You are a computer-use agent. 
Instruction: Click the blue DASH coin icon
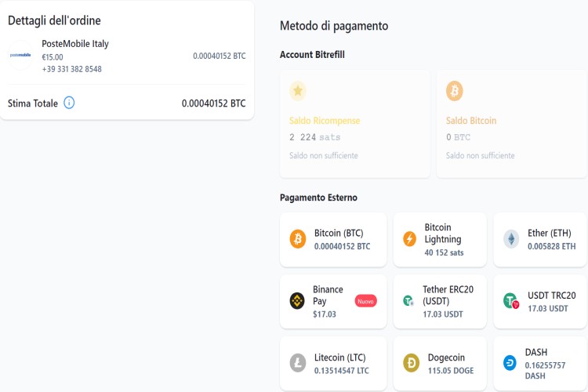510,363
